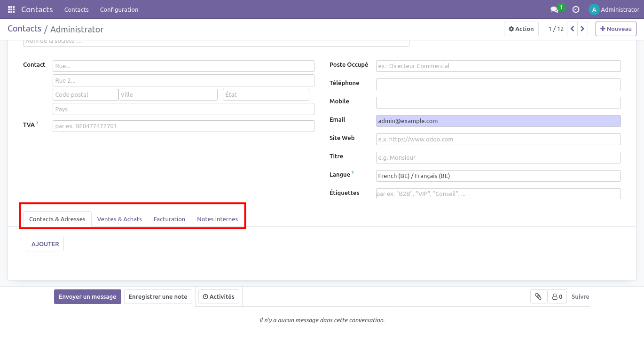Open the Étiquettes tags field
The width and height of the screenshot is (644, 350).
pyautogui.click(x=498, y=194)
